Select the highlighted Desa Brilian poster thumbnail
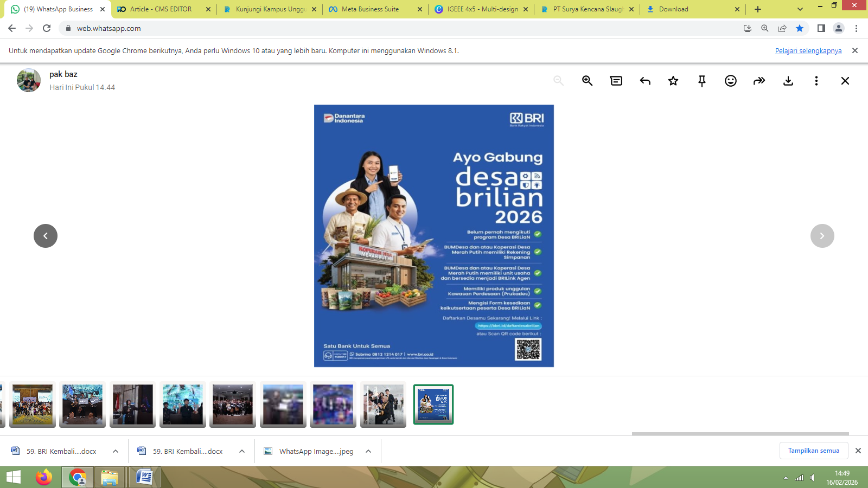This screenshot has height=488, width=868. (x=433, y=404)
